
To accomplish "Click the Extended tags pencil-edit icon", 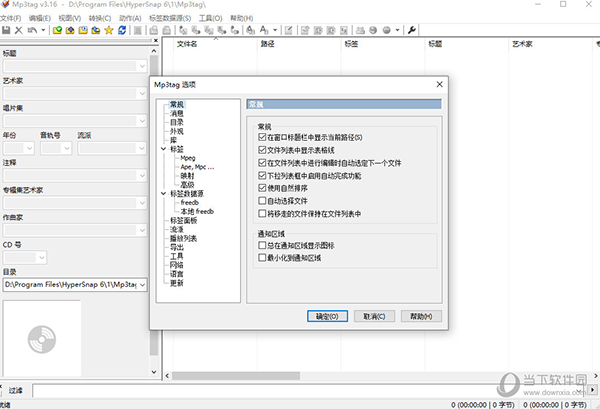I will (x=289, y=30).
